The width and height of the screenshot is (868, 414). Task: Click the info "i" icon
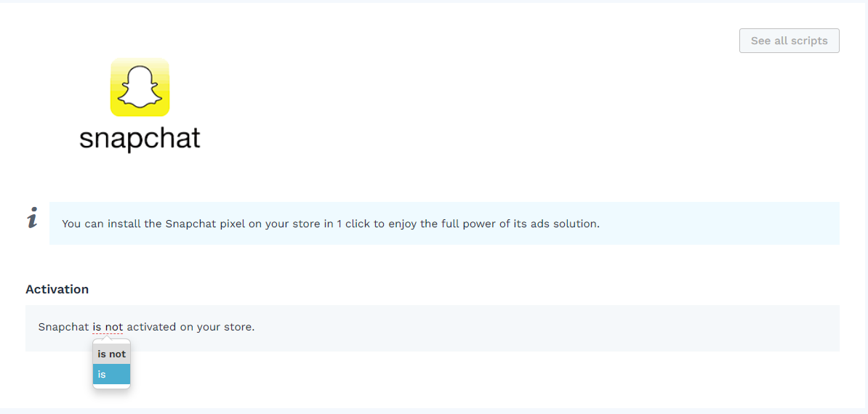click(x=33, y=219)
